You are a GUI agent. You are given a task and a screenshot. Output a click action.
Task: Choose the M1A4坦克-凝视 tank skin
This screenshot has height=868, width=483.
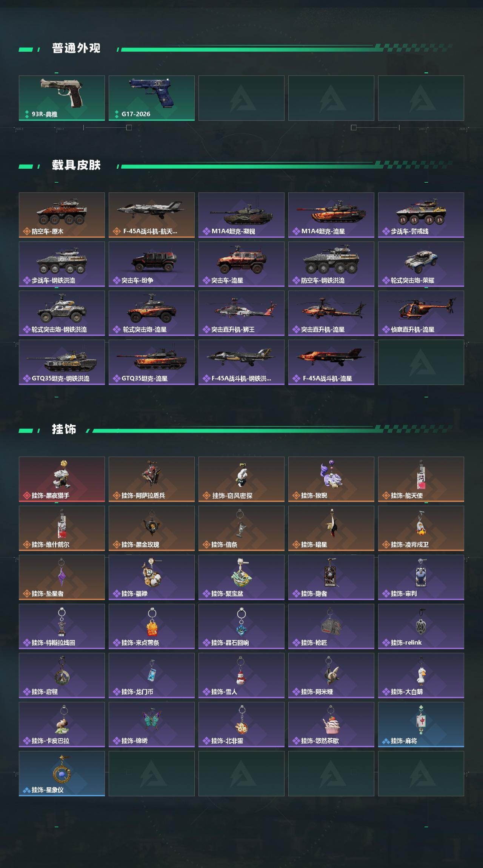point(241,215)
